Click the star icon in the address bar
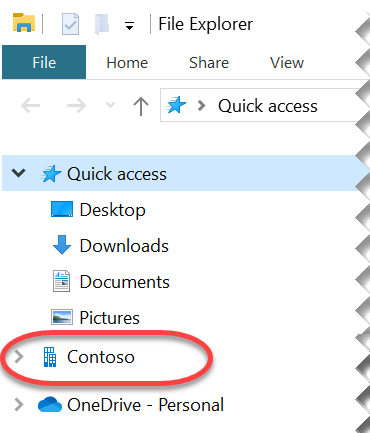This screenshot has height=433, width=370. (176, 105)
